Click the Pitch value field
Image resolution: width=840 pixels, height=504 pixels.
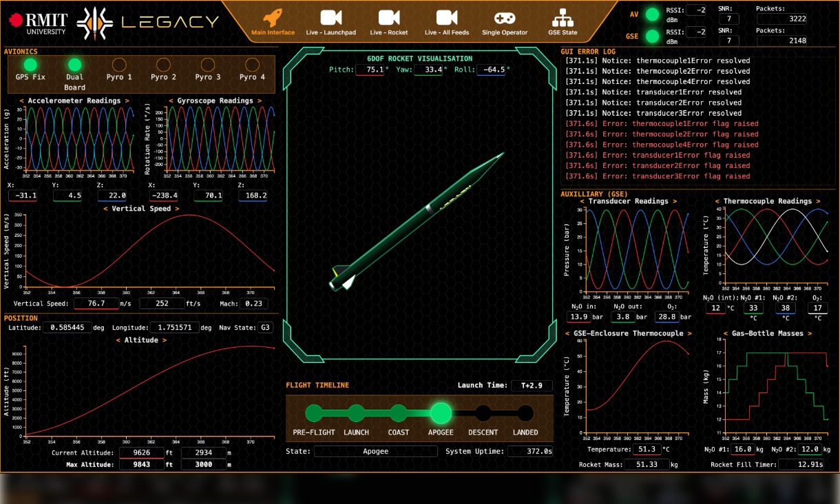coord(370,70)
